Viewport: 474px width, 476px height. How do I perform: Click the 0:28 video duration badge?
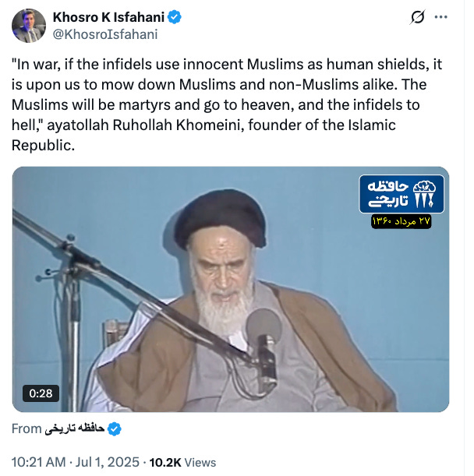[41, 393]
